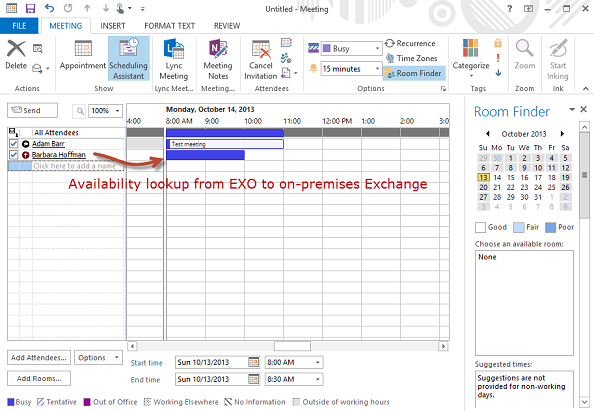594x411 pixels.
Task: Open the 8:30 AM end time dropdown
Action: pos(318,379)
